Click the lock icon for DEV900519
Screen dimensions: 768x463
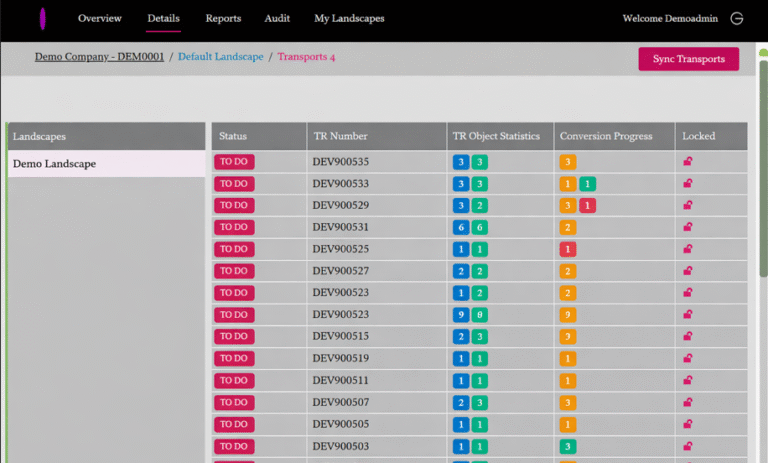point(688,358)
